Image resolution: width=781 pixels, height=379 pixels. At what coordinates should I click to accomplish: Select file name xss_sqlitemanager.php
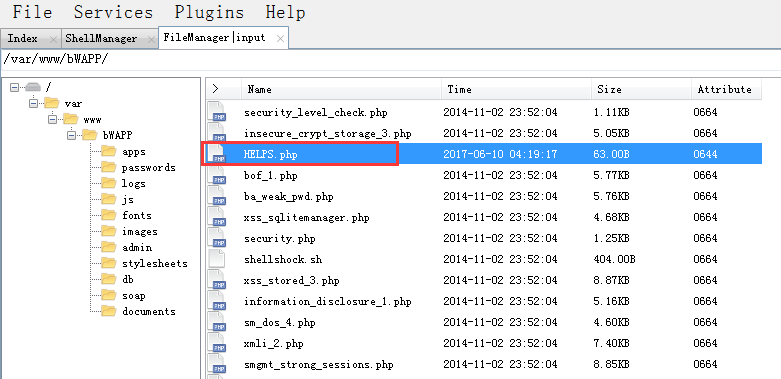306,218
